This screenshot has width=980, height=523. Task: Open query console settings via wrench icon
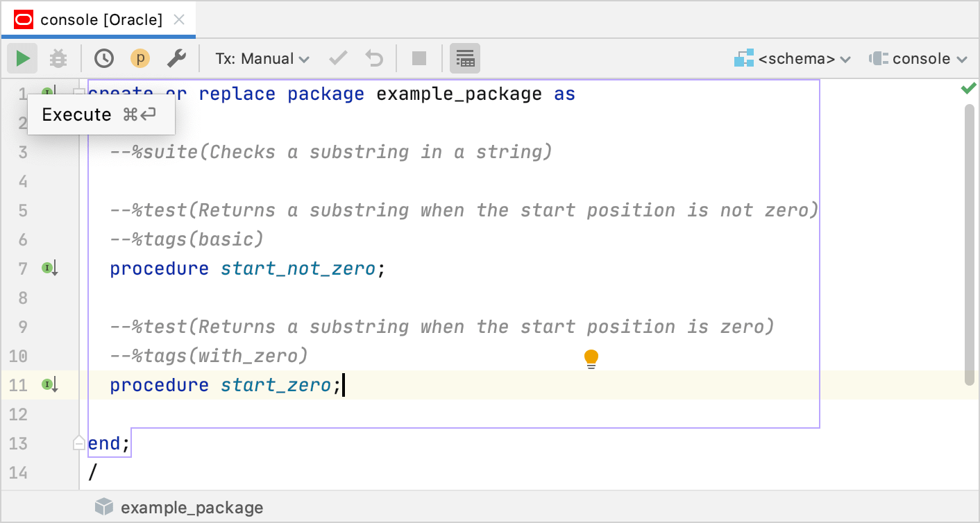[176, 58]
